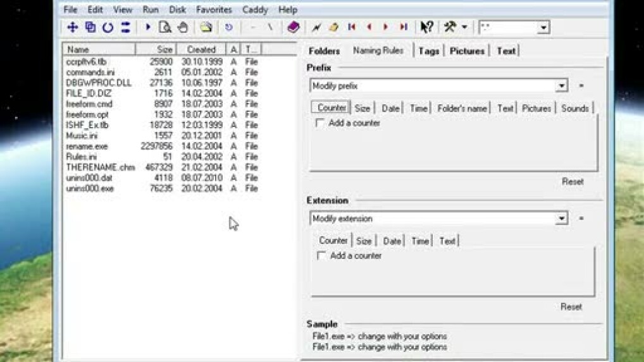Viewport: 644px width, 362px height.
Task: Open the toolbar filter combo box
Action: click(x=543, y=28)
